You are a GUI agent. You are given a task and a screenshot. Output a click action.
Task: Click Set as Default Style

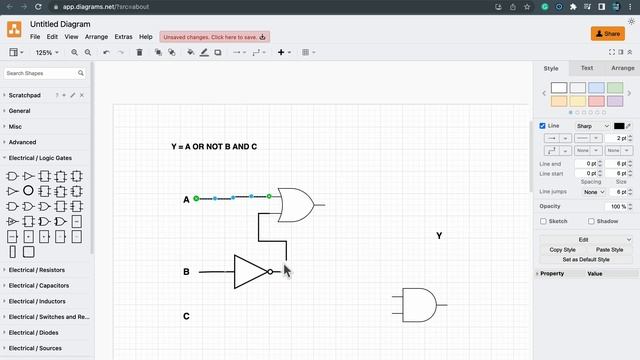[586, 260]
